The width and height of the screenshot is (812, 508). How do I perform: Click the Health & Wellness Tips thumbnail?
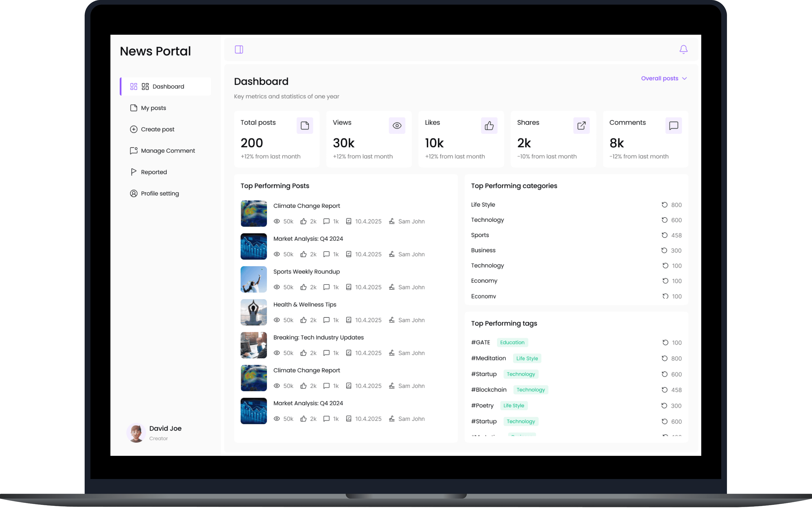(x=253, y=312)
